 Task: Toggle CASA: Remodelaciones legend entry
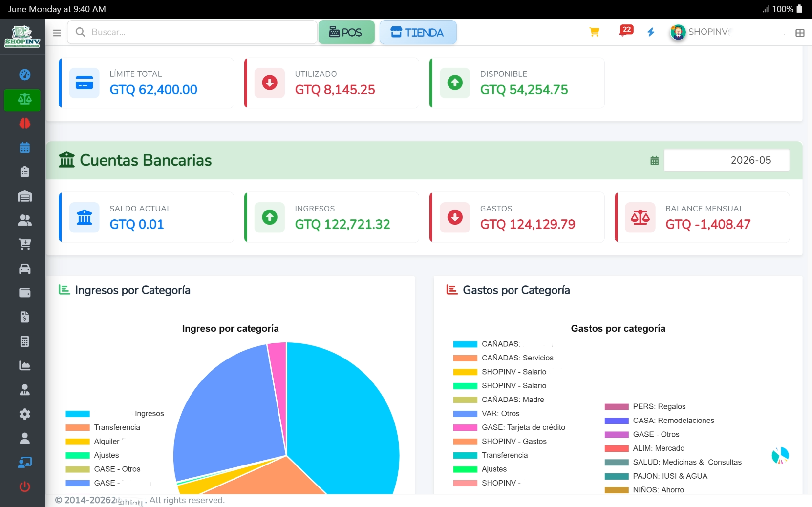pyautogui.click(x=659, y=421)
